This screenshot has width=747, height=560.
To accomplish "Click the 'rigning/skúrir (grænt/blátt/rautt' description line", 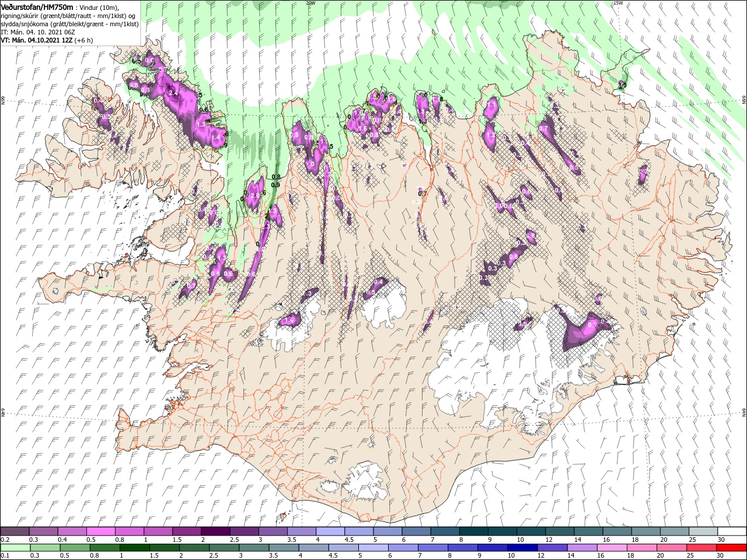I will pyautogui.click(x=68, y=16).
